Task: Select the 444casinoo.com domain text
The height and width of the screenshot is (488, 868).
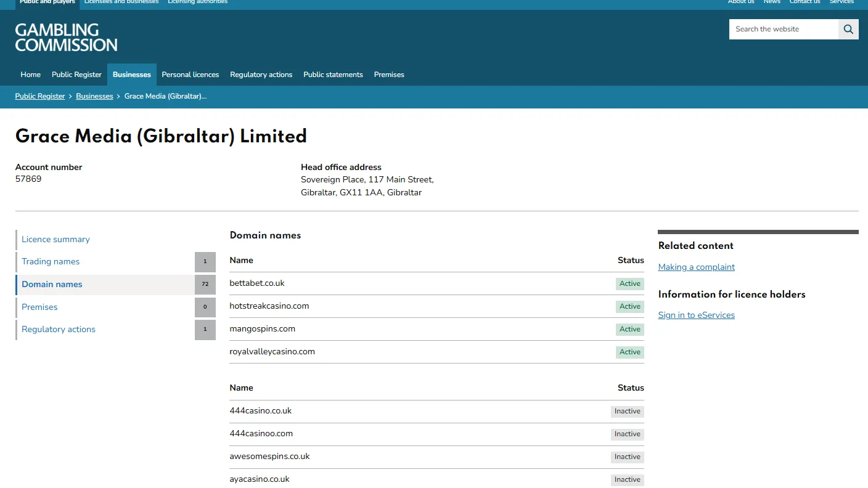Action: [261, 434]
